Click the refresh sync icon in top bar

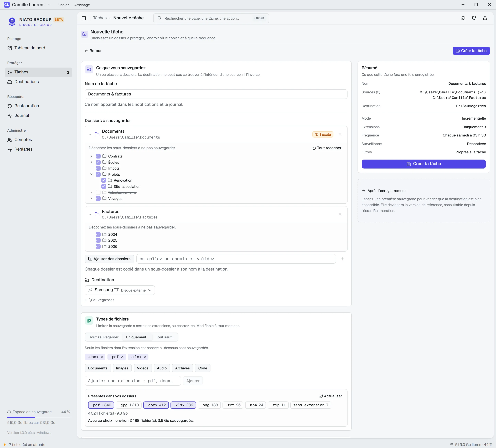(463, 18)
